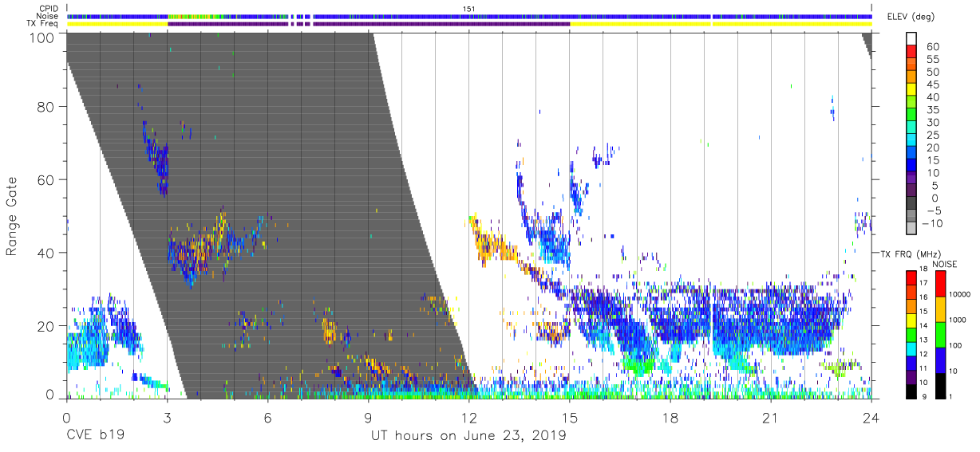980x452 pixels.
Task: Click the NOISE legend value '10000'
Action: click(960, 295)
